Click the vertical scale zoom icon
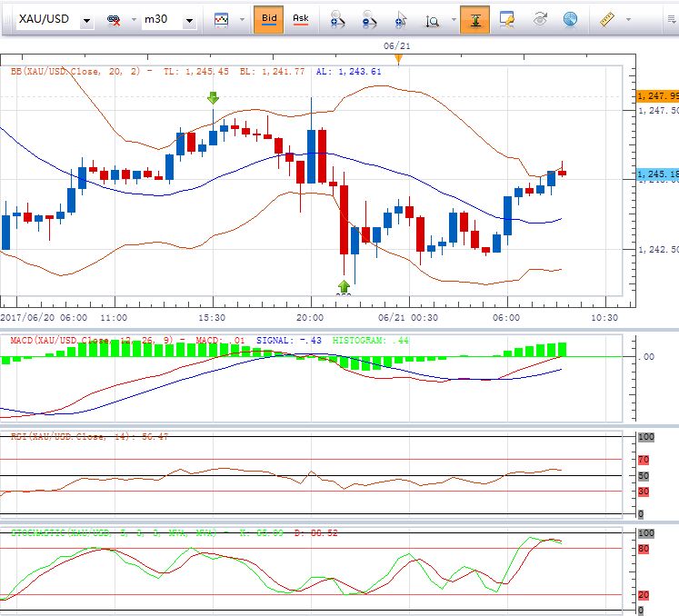Viewport: 679px width, 616px height. (x=434, y=19)
